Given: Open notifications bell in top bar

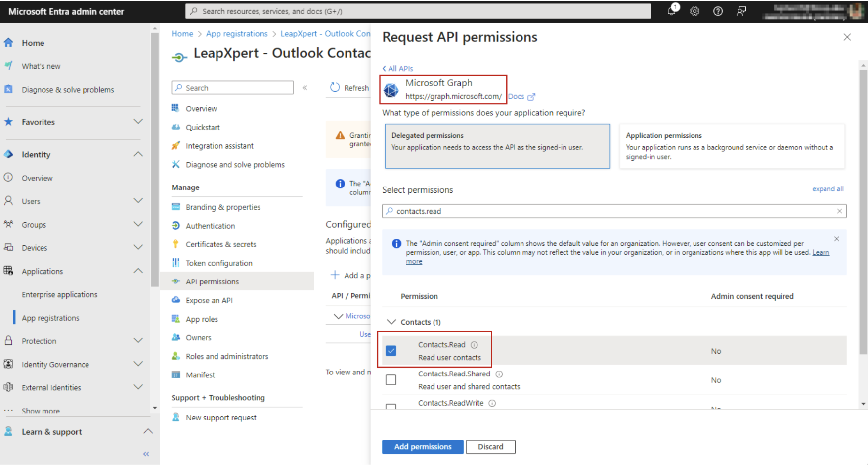Looking at the screenshot, I should pos(672,10).
